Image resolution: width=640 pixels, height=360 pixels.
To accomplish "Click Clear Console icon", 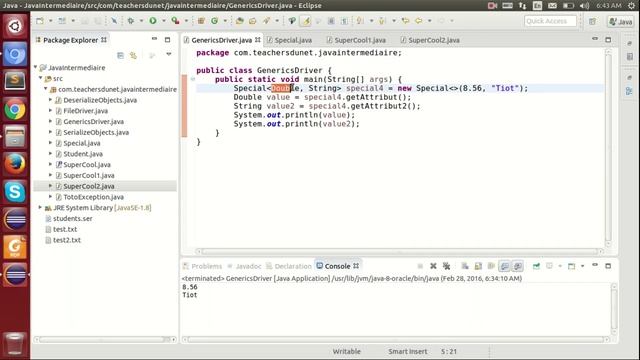I will (465, 266).
